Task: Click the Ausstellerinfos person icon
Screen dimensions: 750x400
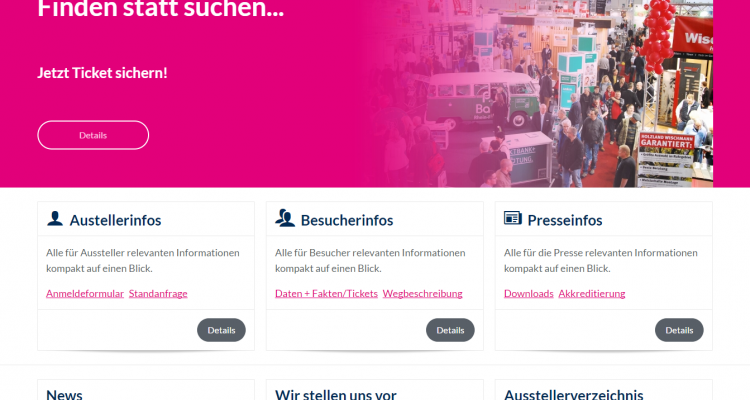Action: pyautogui.click(x=55, y=218)
